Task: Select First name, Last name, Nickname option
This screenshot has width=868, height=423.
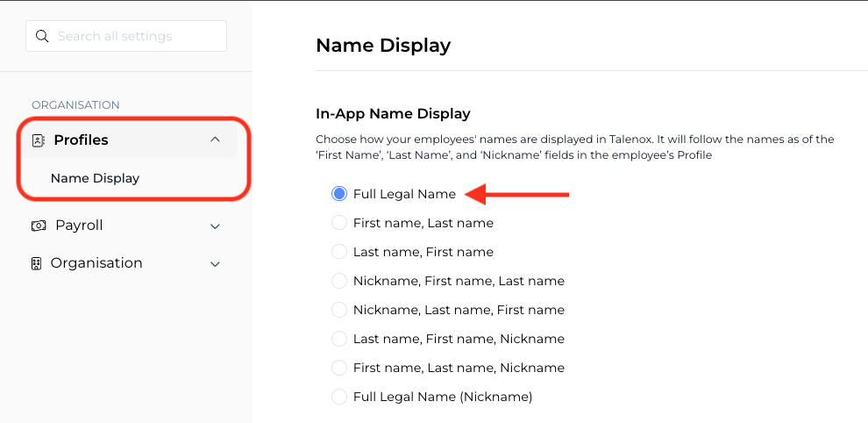Action: pos(338,368)
